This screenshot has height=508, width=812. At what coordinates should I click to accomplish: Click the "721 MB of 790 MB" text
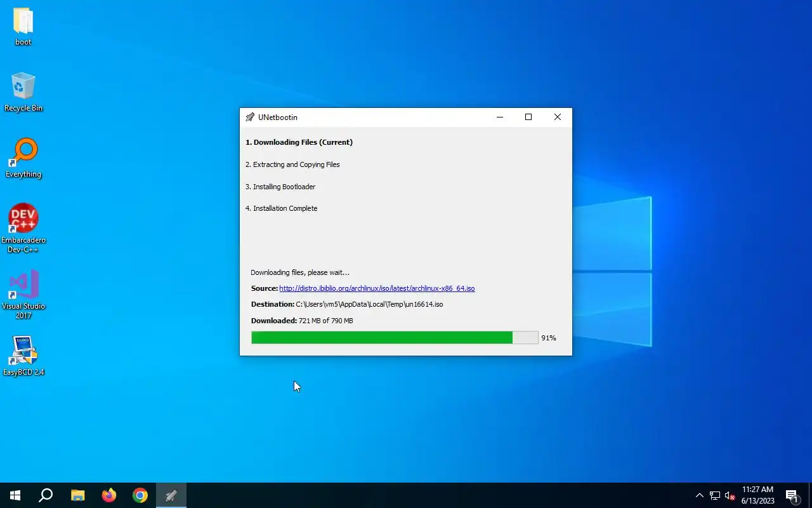pos(325,321)
